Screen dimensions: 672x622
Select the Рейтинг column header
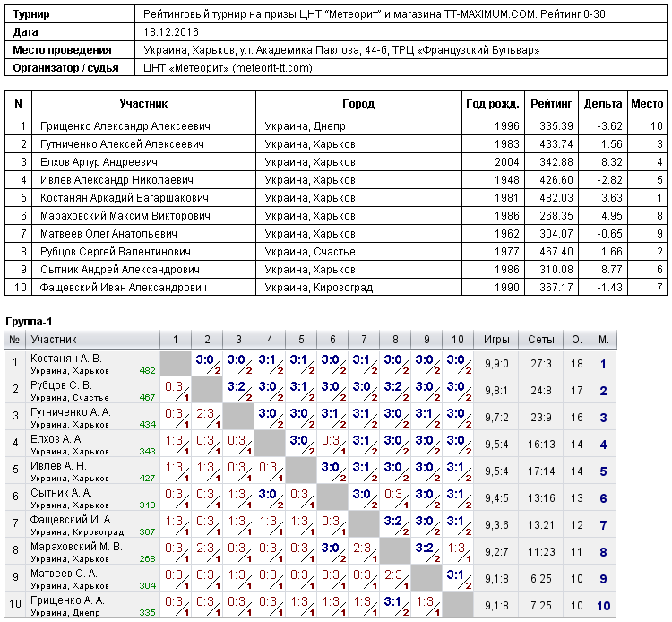pos(551,104)
